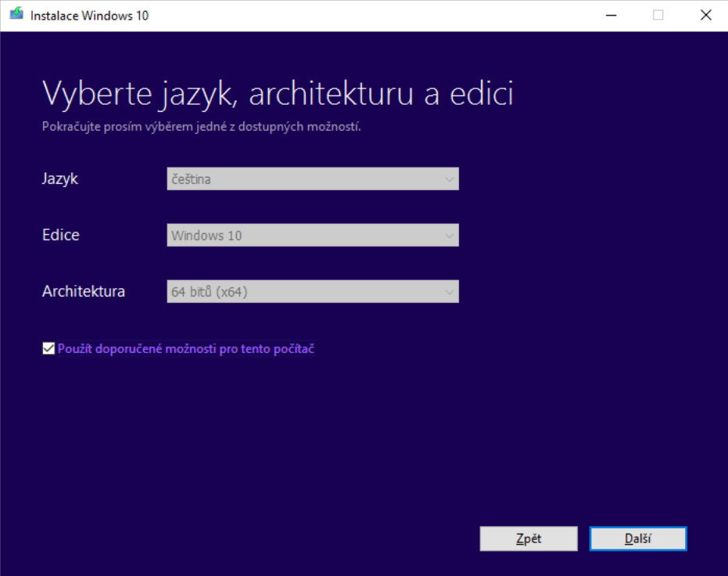The width and height of the screenshot is (728, 576).
Task: Open the Edice combo box
Action: coord(313,235)
